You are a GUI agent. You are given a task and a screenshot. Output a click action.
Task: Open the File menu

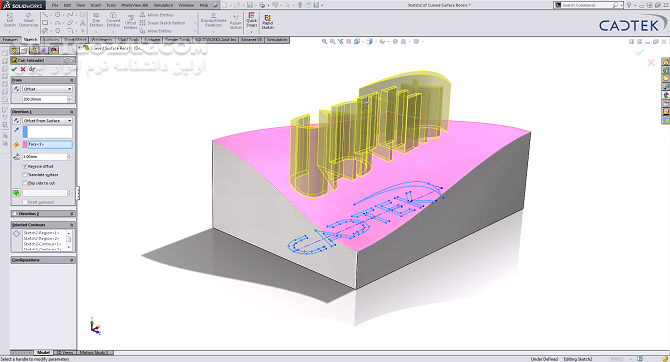[x=55, y=5]
